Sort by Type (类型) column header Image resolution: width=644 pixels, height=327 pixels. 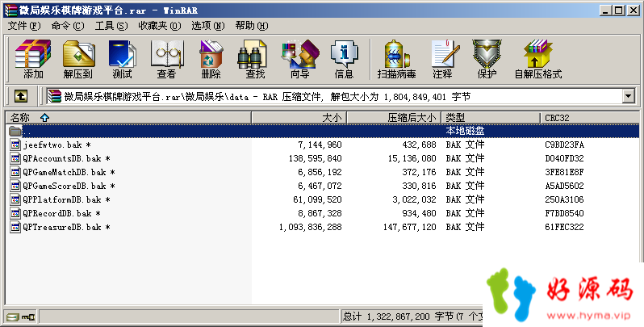tap(491, 118)
